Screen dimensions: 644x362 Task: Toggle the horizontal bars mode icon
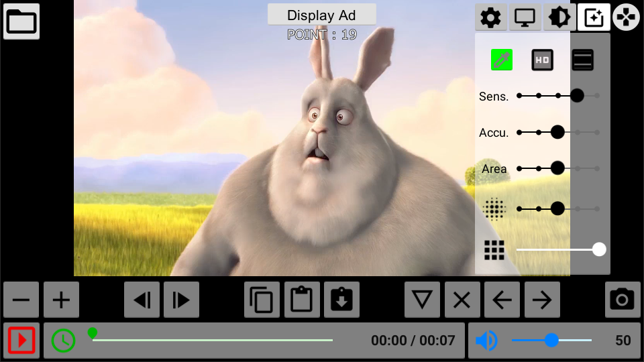582,60
